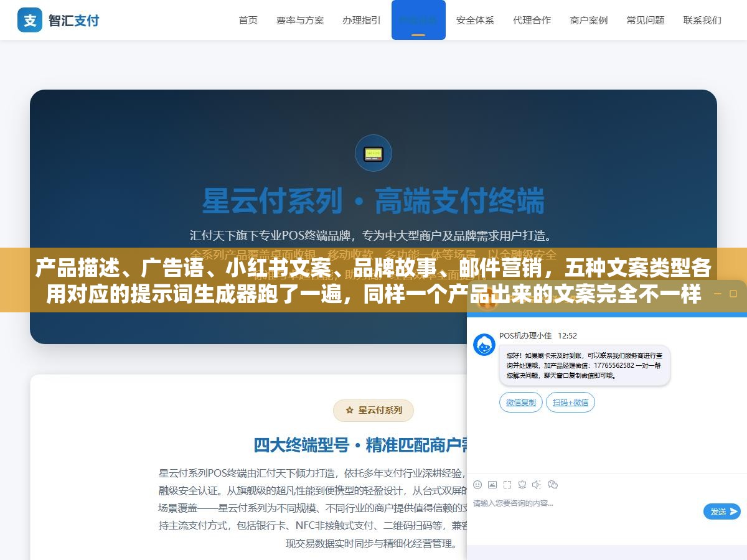Click the 星云付系列·高端支付终端 heading

pos(374,200)
